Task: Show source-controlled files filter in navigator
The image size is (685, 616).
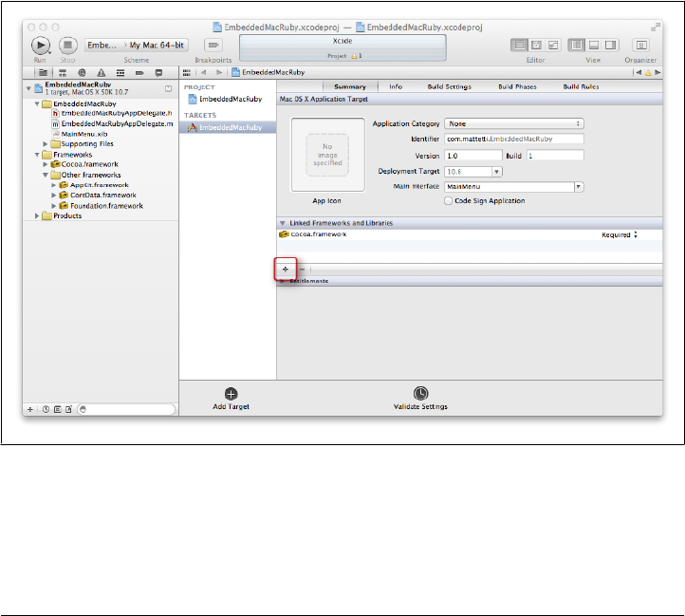Action: pyautogui.click(x=57, y=410)
